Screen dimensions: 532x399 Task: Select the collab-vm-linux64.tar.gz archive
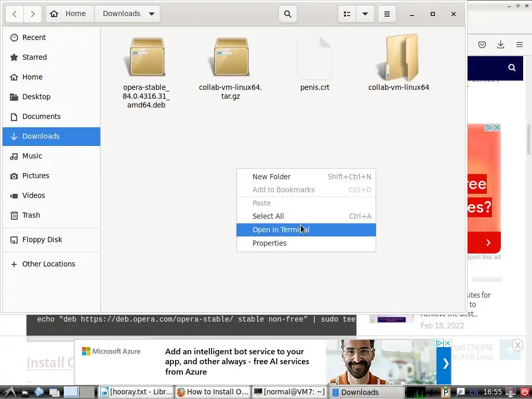230,68
